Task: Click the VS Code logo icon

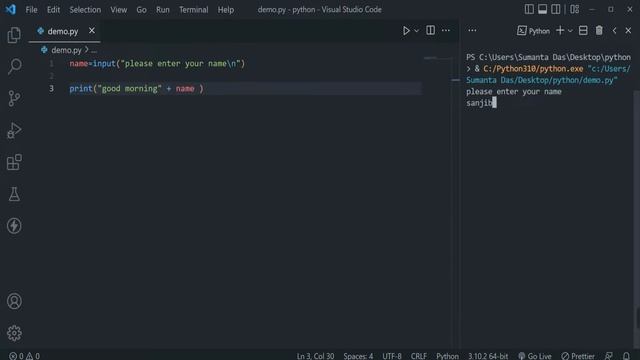Action: click(x=11, y=9)
